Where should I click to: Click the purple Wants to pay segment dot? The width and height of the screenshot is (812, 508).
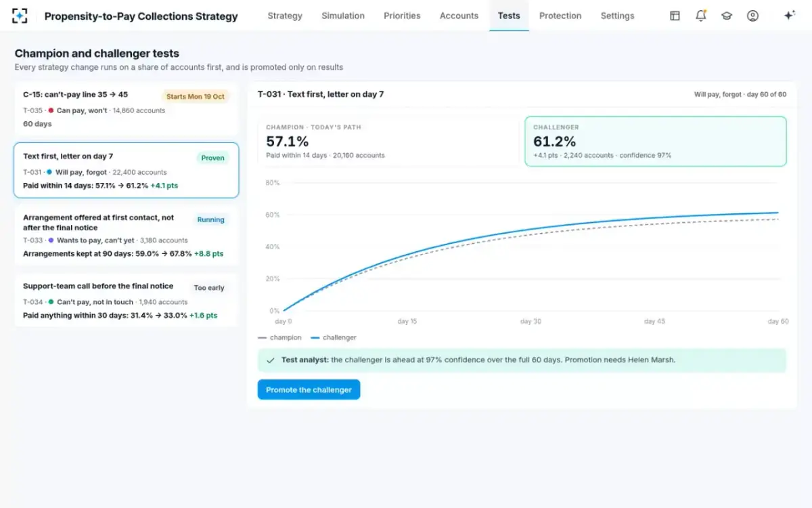[x=51, y=240]
